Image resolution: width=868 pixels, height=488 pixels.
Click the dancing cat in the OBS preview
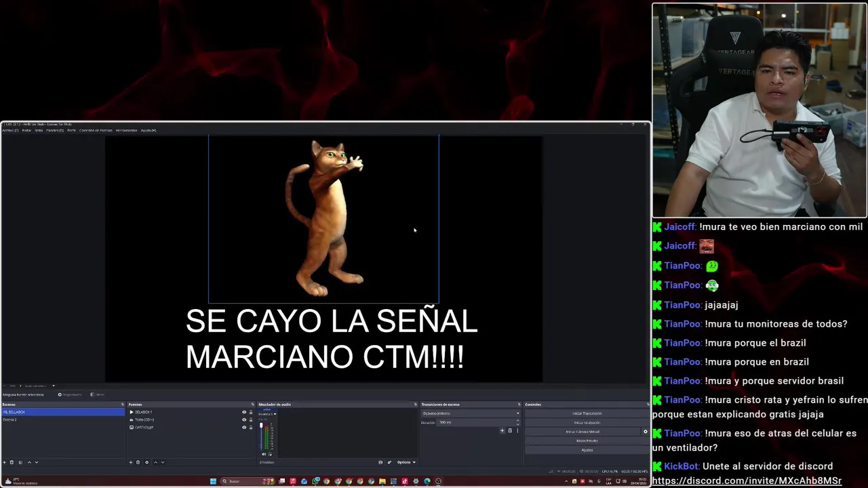(325, 217)
